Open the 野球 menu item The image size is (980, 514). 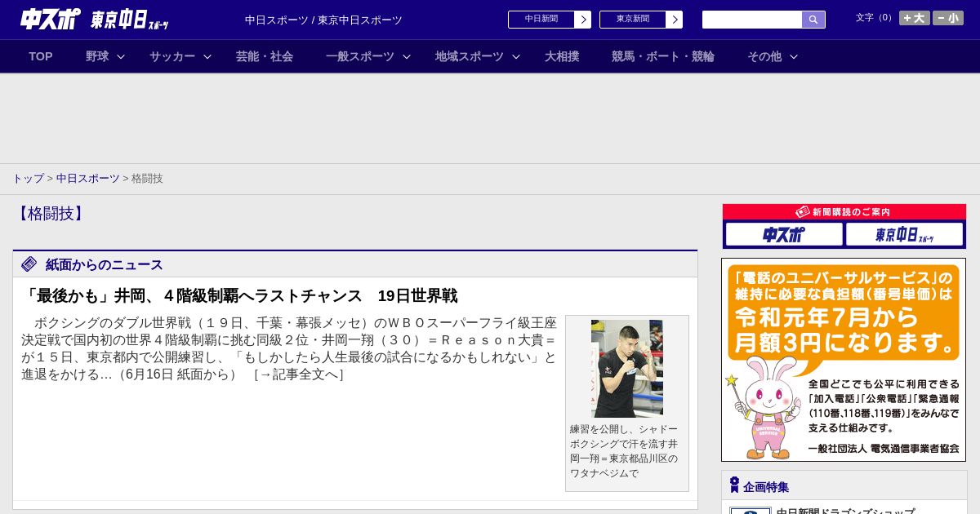click(97, 56)
